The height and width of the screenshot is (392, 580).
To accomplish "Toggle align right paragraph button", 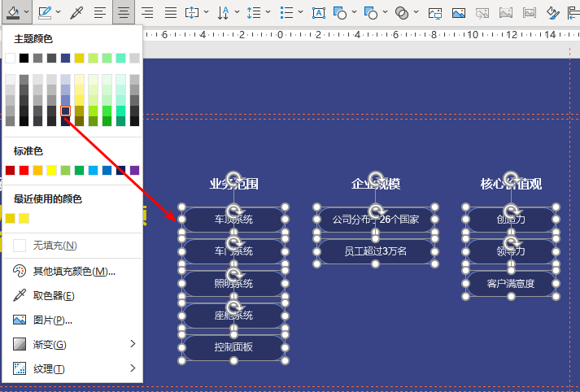I will tap(147, 13).
